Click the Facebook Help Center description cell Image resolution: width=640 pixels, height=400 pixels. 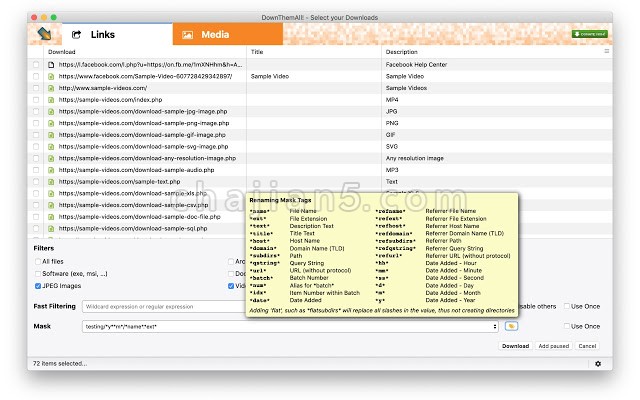pos(416,64)
